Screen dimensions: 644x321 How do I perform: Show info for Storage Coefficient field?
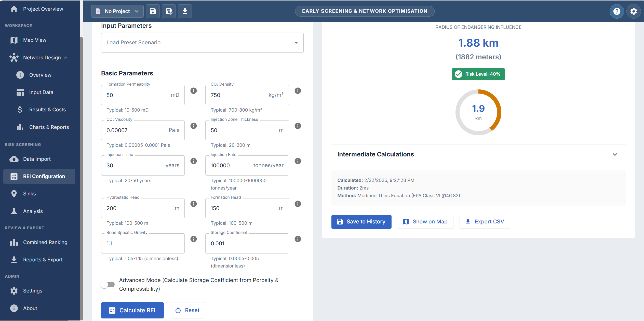tap(298, 239)
